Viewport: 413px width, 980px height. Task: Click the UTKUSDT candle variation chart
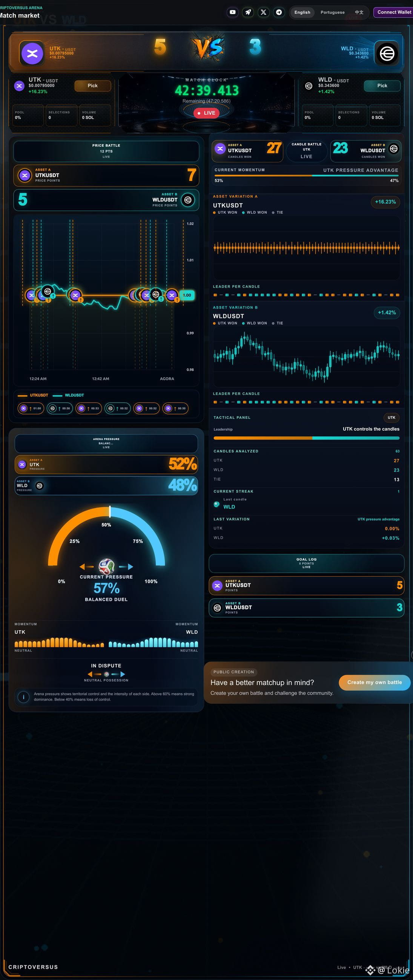(x=306, y=248)
